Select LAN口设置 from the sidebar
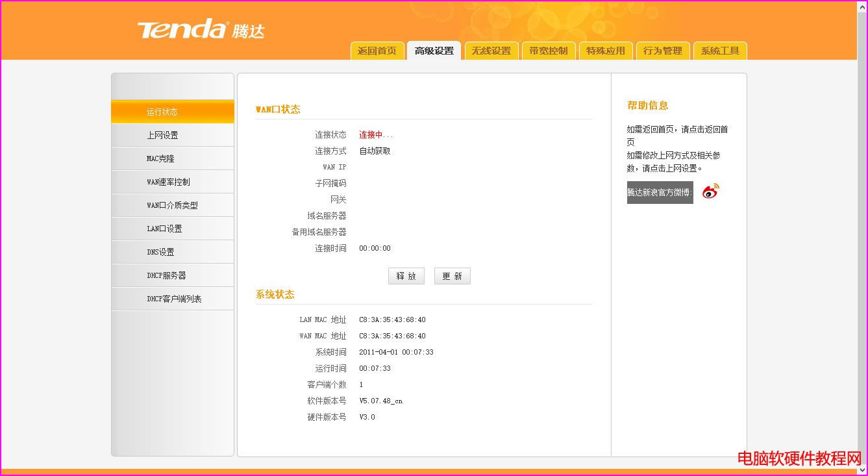Viewport: 868px width, 476px height. (x=173, y=229)
